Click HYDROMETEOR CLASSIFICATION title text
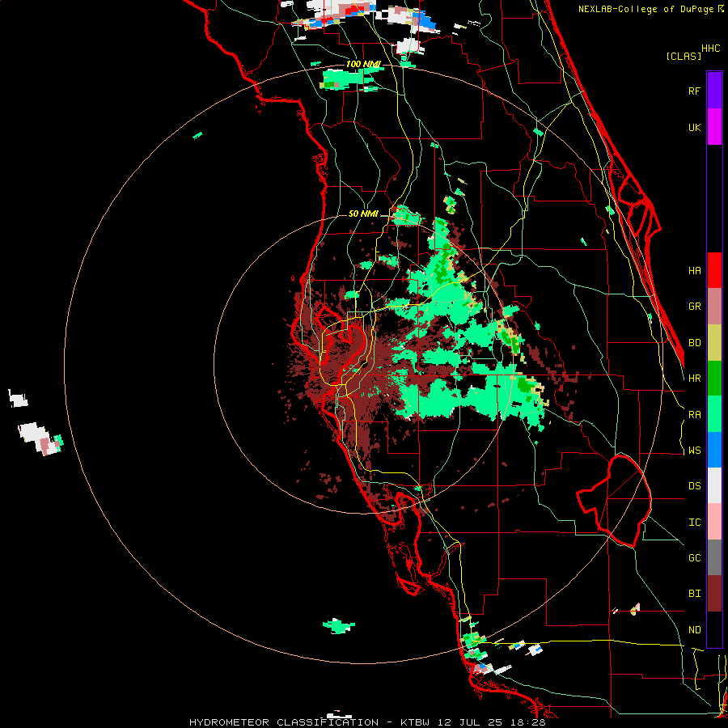 (284, 722)
